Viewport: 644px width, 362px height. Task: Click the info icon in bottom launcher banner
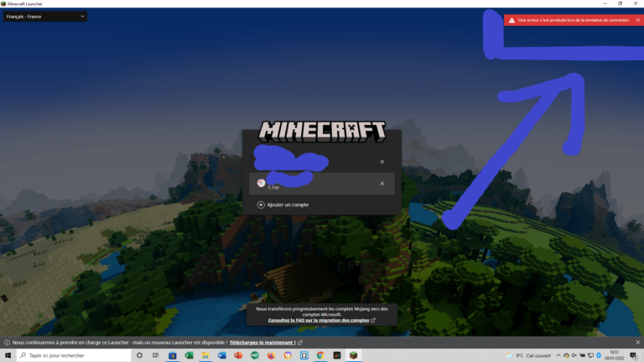point(7,343)
